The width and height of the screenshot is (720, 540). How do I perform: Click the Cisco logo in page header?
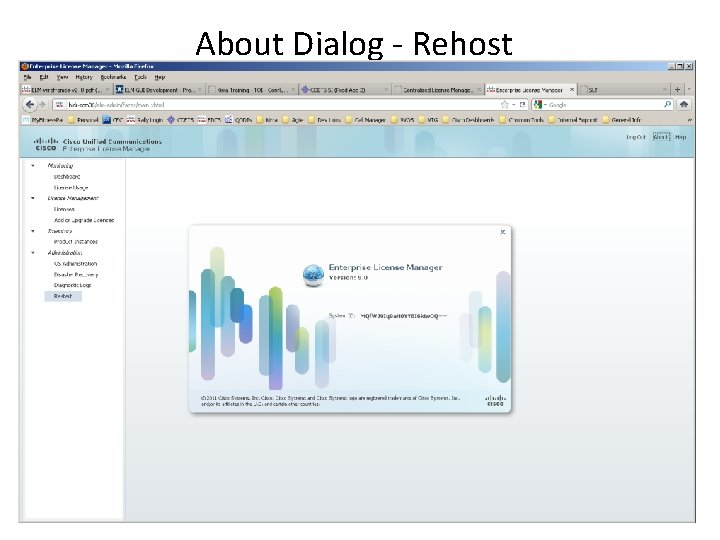[46, 144]
